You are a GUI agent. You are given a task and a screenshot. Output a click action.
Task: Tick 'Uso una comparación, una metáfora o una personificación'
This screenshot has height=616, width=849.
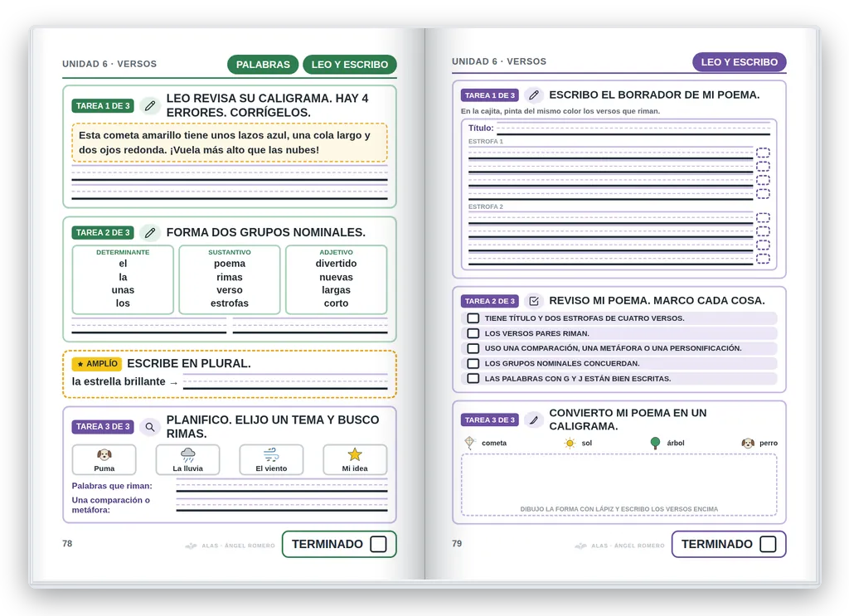473,348
